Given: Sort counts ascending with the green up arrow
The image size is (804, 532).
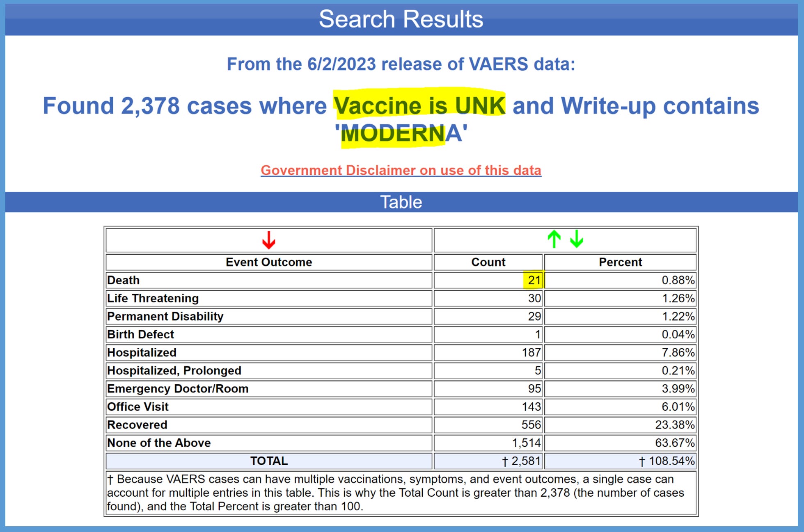Looking at the screenshot, I should pyautogui.click(x=554, y=239).
